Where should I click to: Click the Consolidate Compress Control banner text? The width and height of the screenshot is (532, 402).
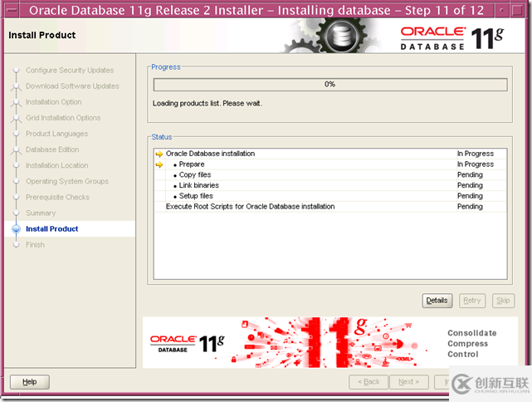click(472, 344)
